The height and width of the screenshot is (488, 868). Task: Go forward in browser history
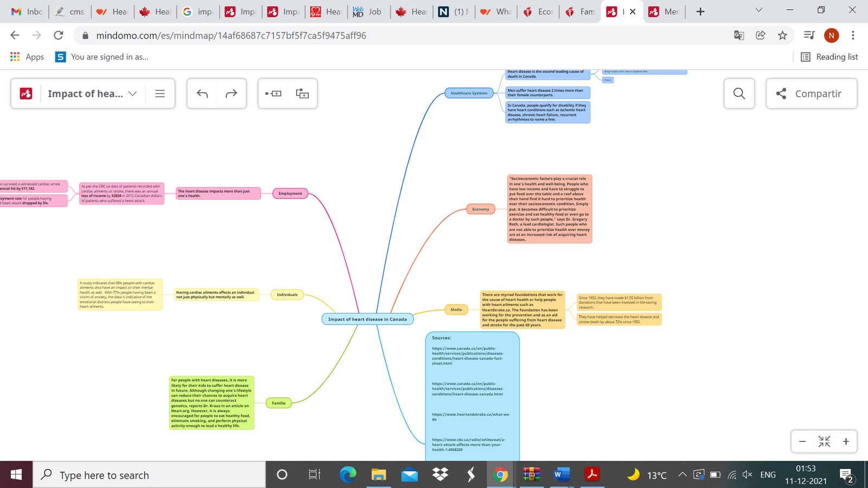coord(36,35)
